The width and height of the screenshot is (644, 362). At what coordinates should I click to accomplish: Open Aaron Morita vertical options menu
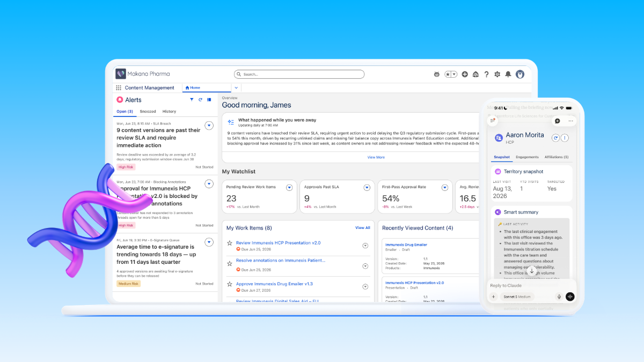tap(565, 138)
